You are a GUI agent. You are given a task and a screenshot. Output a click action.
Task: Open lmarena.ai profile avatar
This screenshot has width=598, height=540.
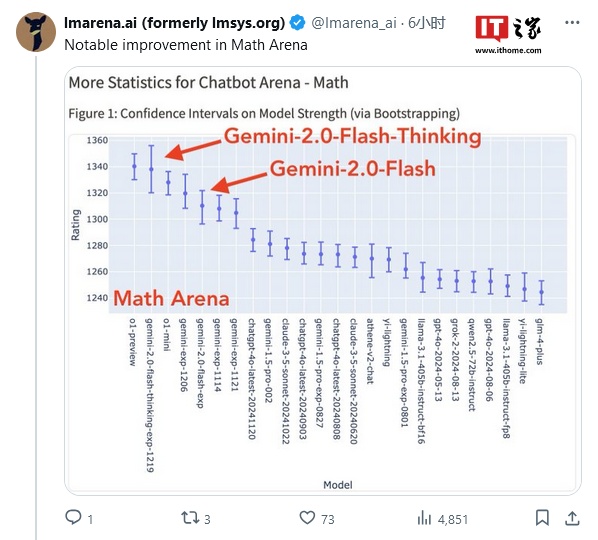pyautogui.click(x=36, y=32)
